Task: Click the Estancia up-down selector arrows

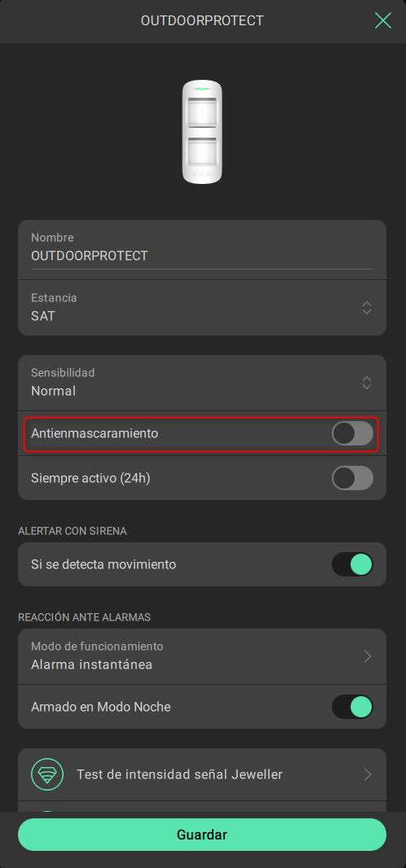Action: click(x=366, y=308)
